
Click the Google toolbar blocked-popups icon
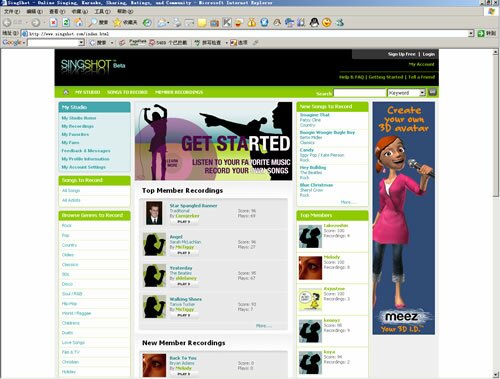[152, 43]
